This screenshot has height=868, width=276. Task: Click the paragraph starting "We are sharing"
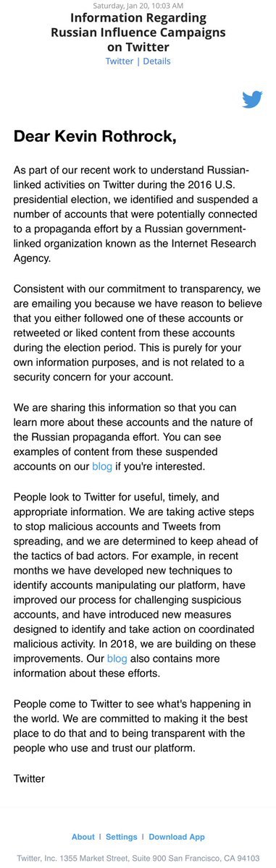(x=135, y=443)
